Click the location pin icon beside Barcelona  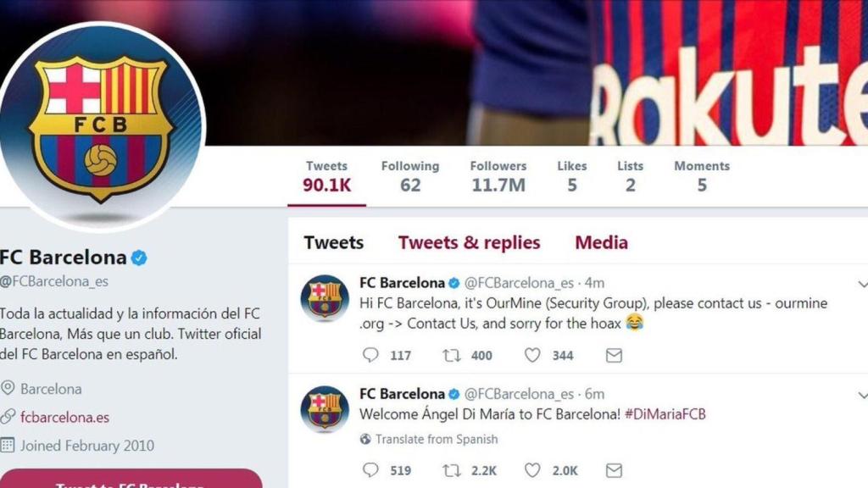(9, 389)
